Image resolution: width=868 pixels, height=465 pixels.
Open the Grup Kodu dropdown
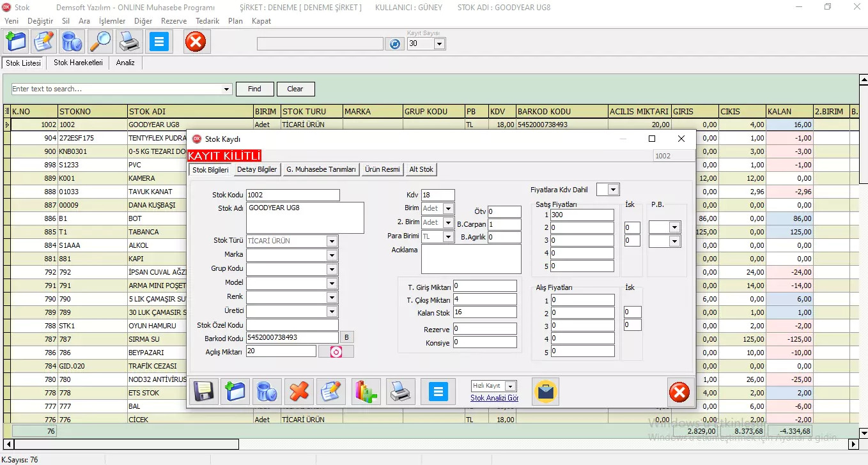point(332,269)
